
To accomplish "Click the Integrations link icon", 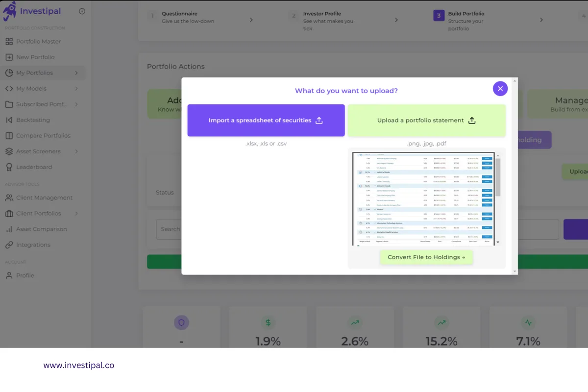I will point(9,245).
